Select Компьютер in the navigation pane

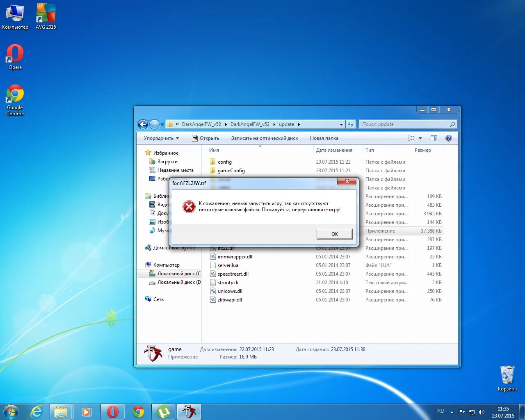[x=162, y=265]
